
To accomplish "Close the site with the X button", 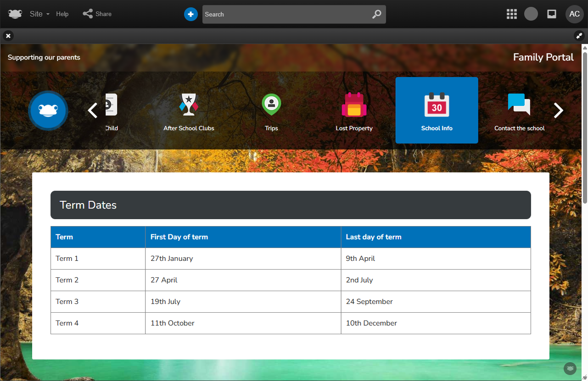I will point(8,36).
